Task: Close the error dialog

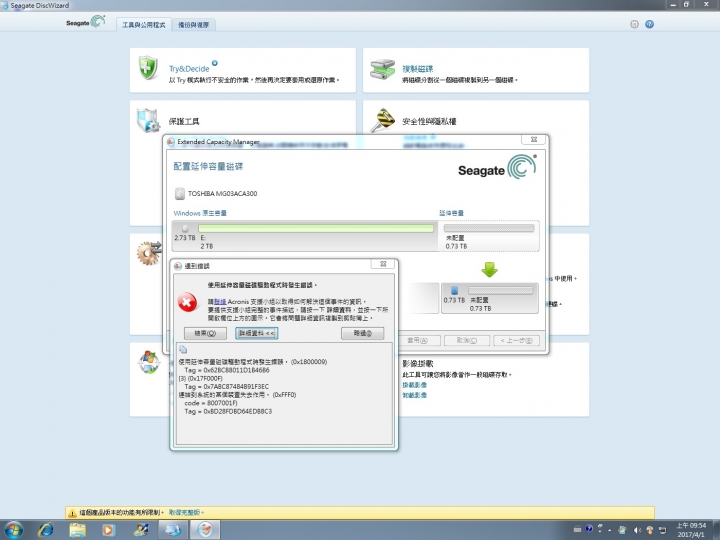Action: click(383, 264)
